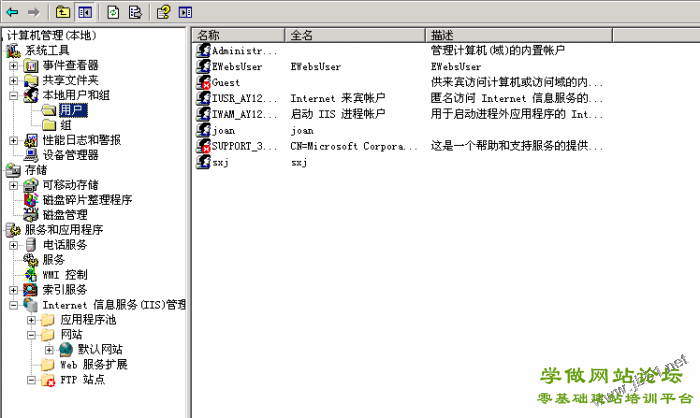Image resolution: width=700 pixels, height=418 pixels.
Task: Select 计算机管理(本地) root node
Action: [51, 35]
